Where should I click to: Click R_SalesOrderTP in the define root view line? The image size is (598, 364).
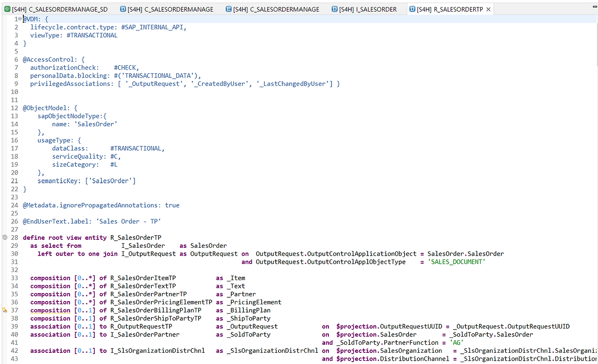click(x=136, y=238)
